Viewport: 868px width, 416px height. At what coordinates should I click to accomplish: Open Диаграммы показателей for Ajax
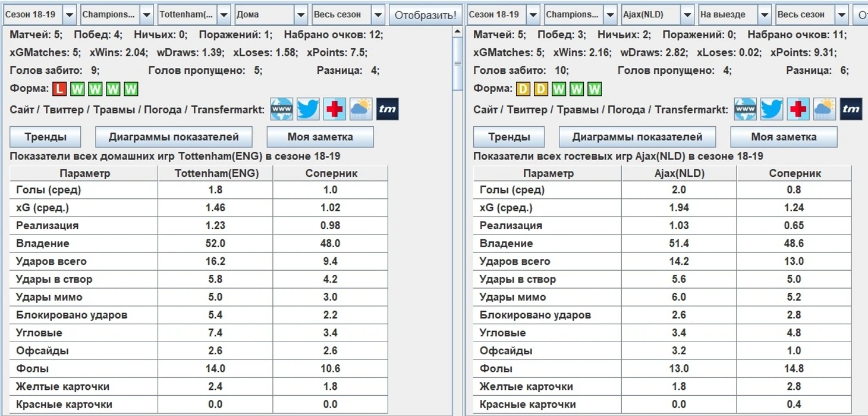[637, 137]
